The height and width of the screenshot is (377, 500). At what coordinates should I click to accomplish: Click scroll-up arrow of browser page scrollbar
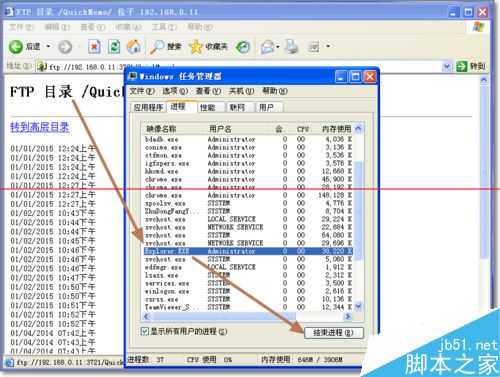[484, 80]
